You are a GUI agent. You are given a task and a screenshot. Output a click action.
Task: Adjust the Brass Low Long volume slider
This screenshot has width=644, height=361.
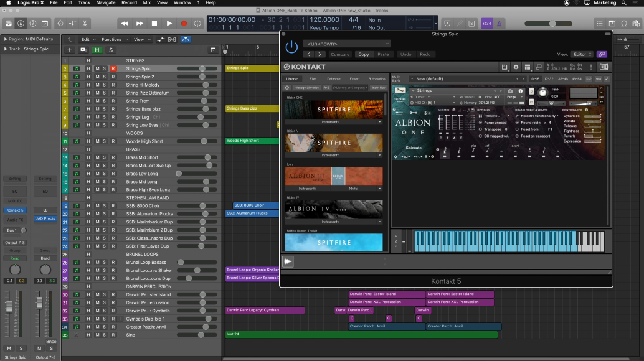[180, 174]
